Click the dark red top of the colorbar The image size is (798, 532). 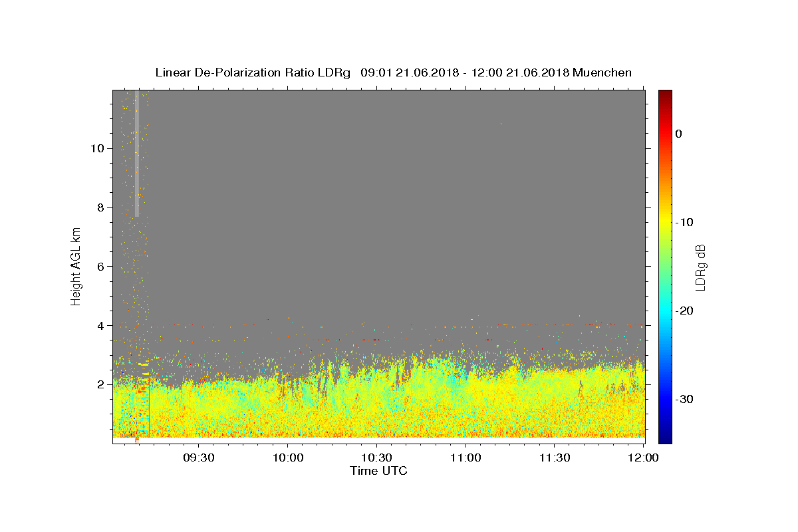tap(665, 94)
